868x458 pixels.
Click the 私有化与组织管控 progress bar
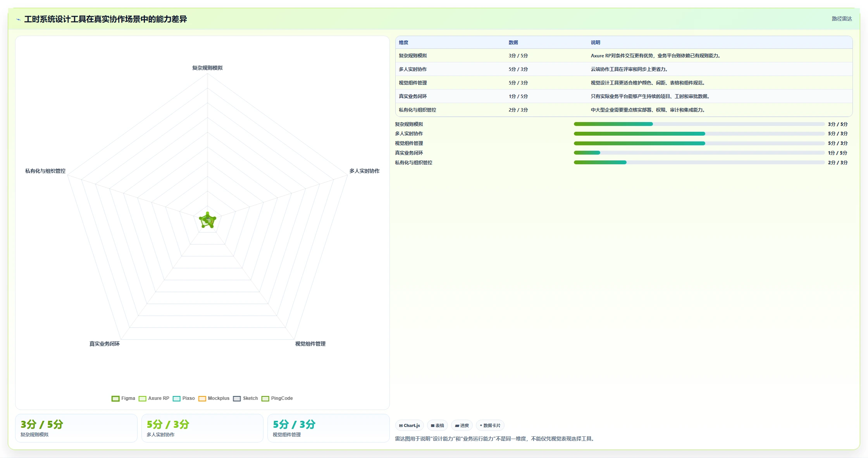699,162
